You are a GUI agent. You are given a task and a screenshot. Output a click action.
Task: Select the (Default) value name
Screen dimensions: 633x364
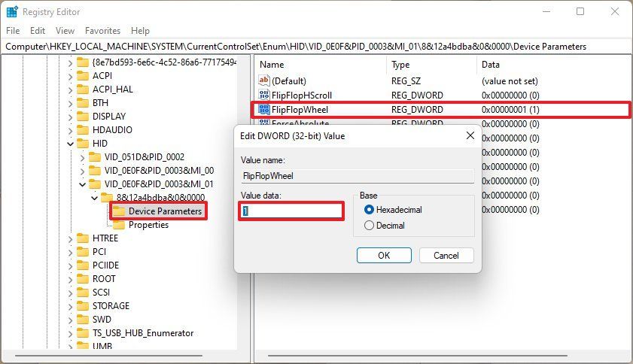[289, 81]
